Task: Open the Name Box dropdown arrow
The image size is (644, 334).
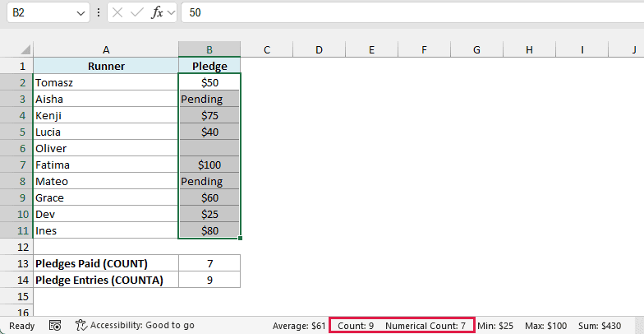Action: point(80,13)
